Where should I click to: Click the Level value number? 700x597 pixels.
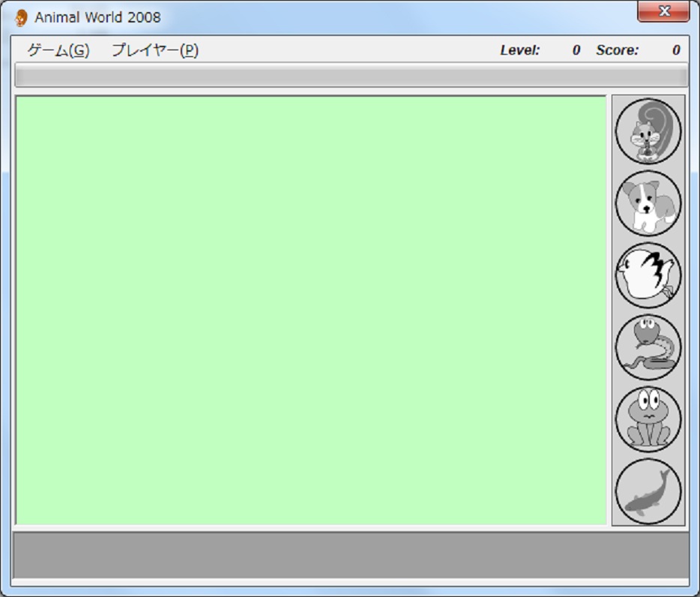click(x=576, y=50)
